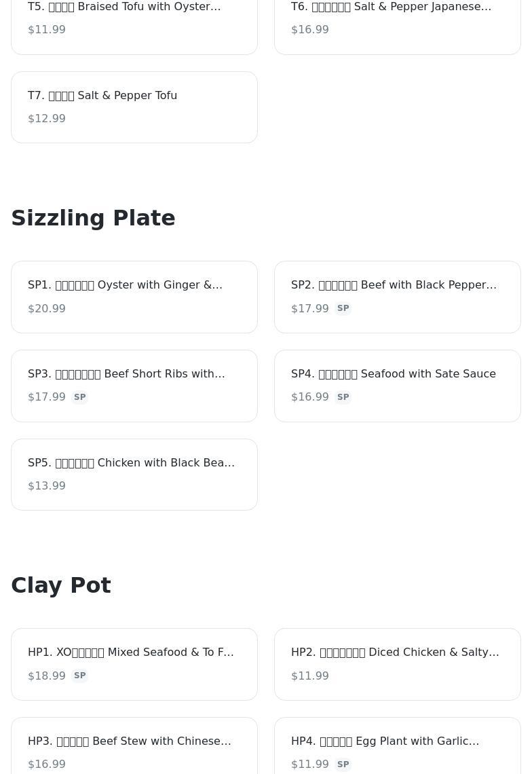The image size is (532, 774).
Task: Choose HP2 Diced Chicken & Salty clay pot
Action: click(x=397, y=664)
